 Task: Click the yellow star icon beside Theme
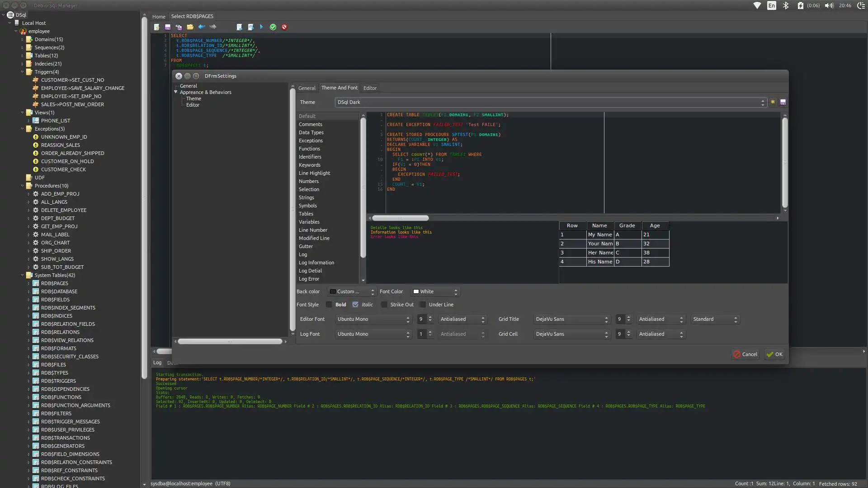(x=773, y=102)
